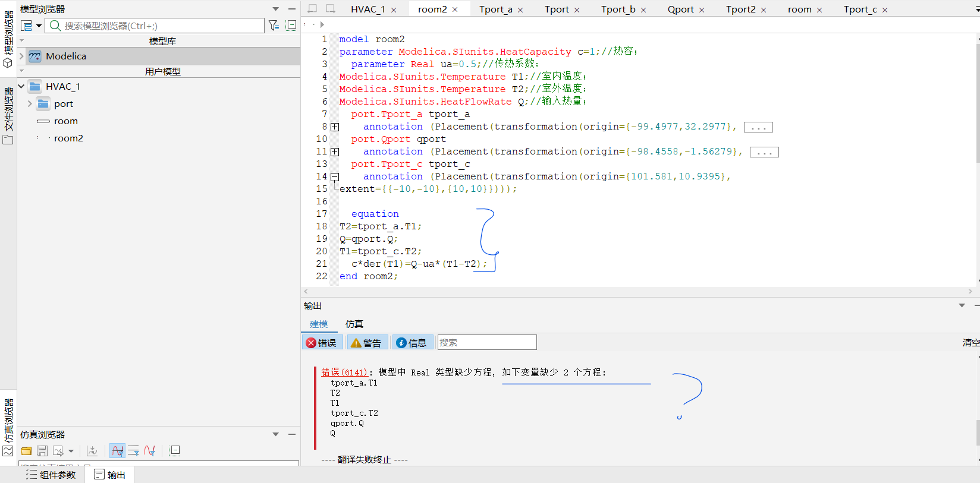
Task: Close the Qport editor tab
Action: click(x=702, y=10)
